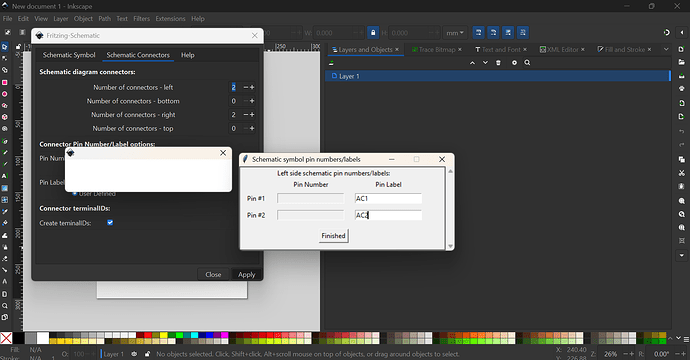Toggle layer visibility eye in status bar
Viewport: 690px width, 360px height.
pyautogui.click(x=134, y=354)
